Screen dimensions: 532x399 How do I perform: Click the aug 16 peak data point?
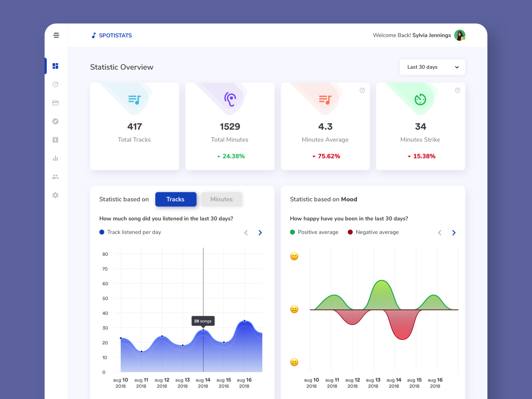pos(245,321)
